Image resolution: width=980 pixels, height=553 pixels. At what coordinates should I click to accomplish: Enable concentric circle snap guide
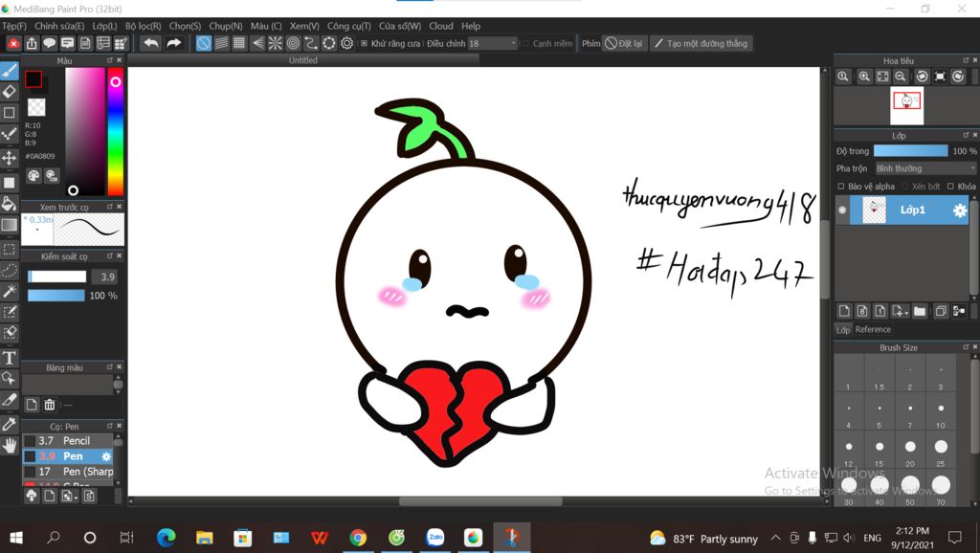click(293, 43)
